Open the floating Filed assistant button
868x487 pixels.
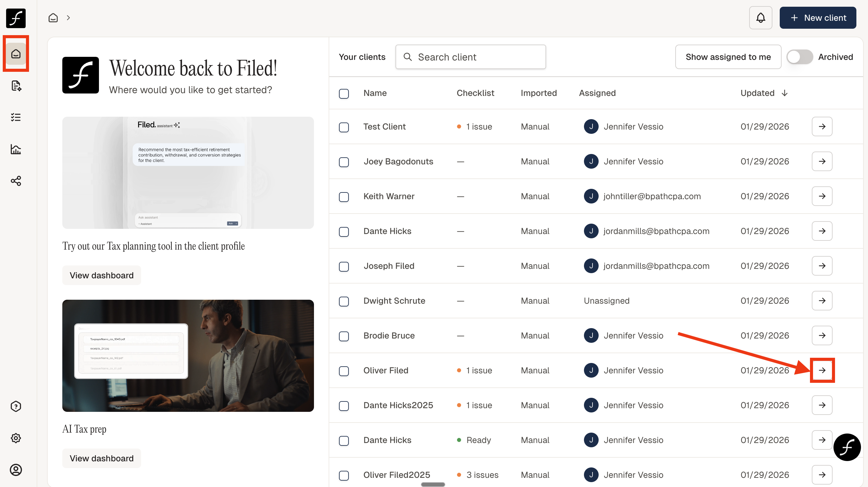tap(847, 447)
